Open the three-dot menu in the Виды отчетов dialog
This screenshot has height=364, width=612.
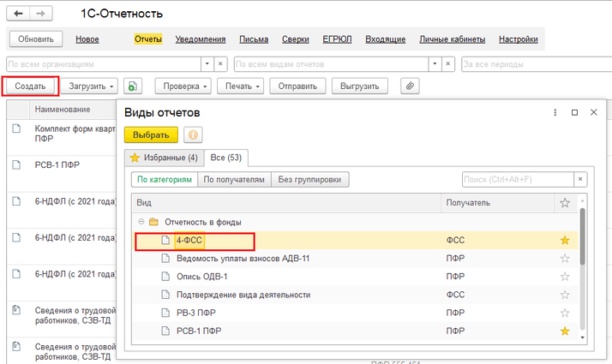(553, 112)
